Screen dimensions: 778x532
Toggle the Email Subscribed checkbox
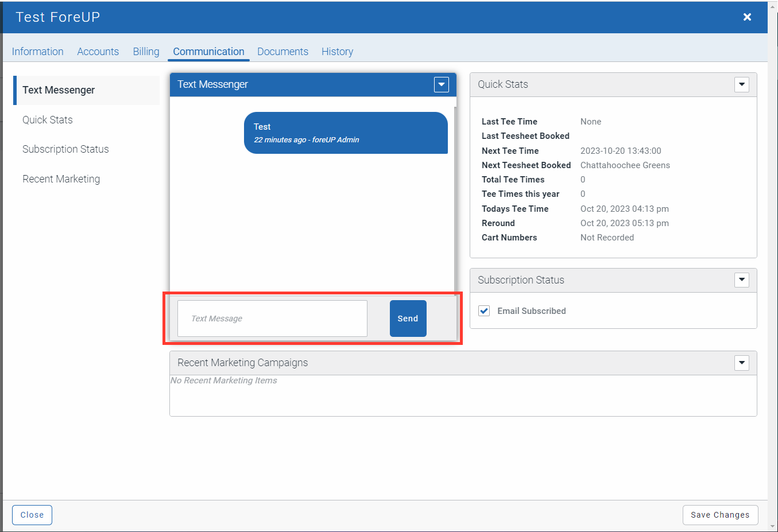[484, 311]
